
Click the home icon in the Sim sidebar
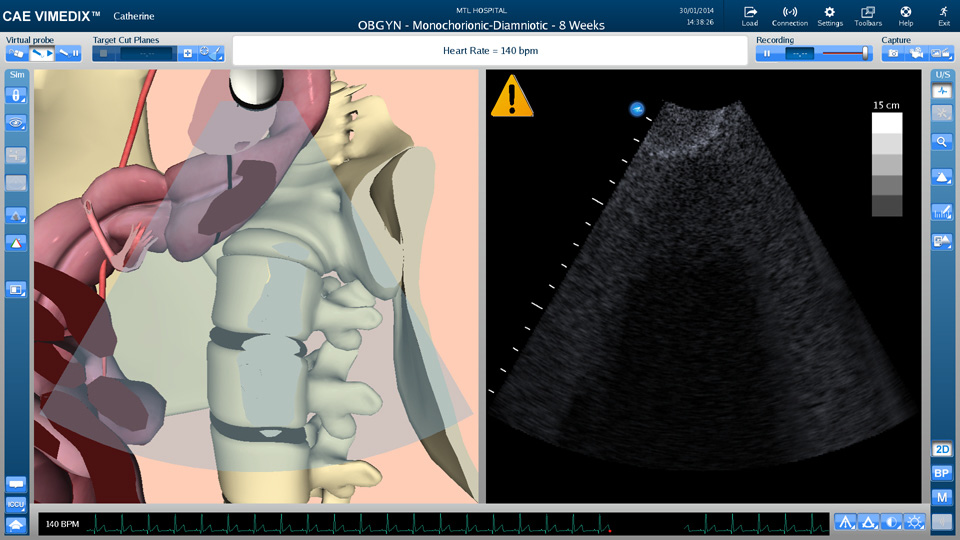pos(17,525)
